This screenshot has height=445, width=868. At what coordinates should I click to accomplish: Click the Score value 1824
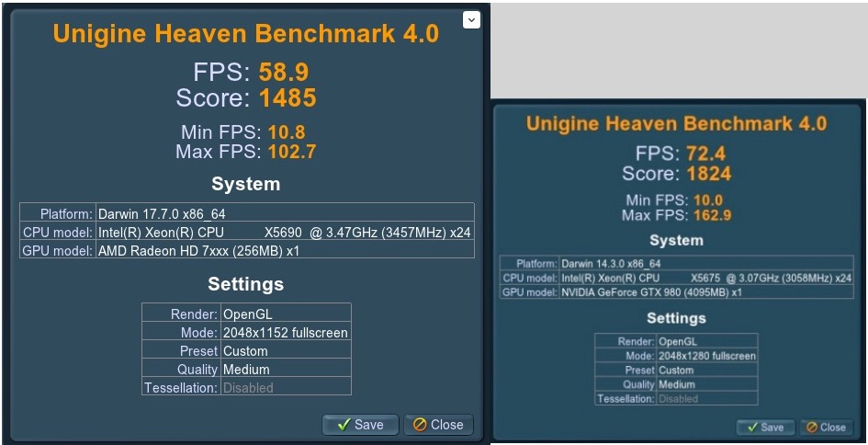[x=709, y=174]
